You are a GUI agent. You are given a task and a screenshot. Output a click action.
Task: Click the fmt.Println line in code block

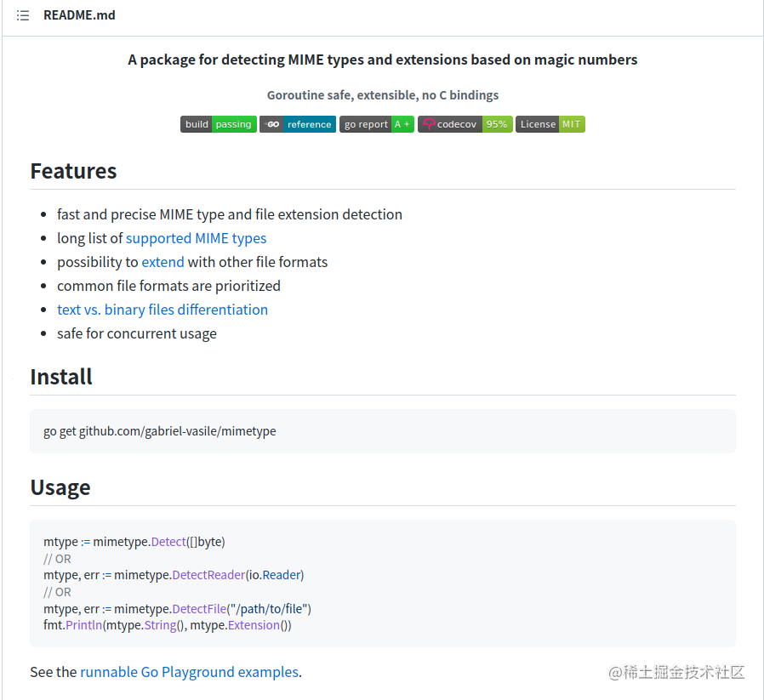tap(167, 625)
